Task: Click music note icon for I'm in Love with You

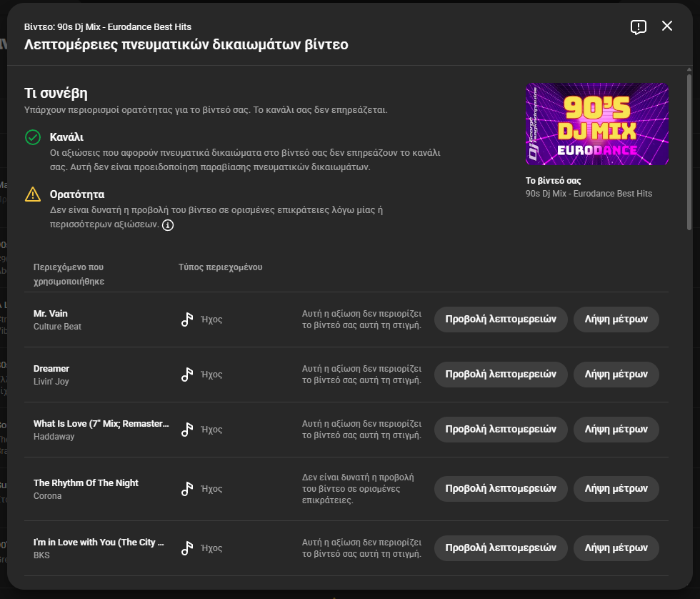Action: point(187,548)
